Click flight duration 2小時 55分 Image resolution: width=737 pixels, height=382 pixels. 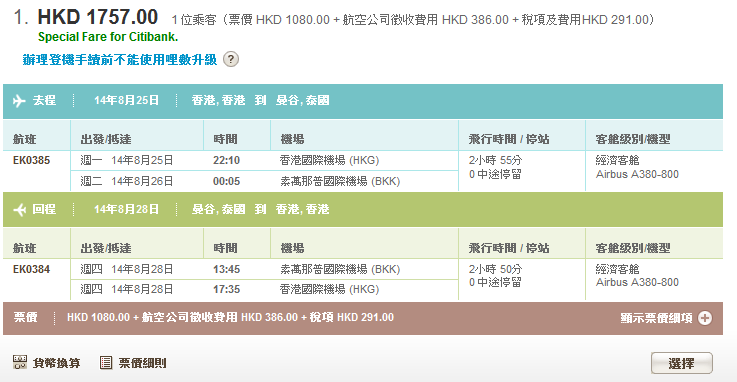[495, 160]
